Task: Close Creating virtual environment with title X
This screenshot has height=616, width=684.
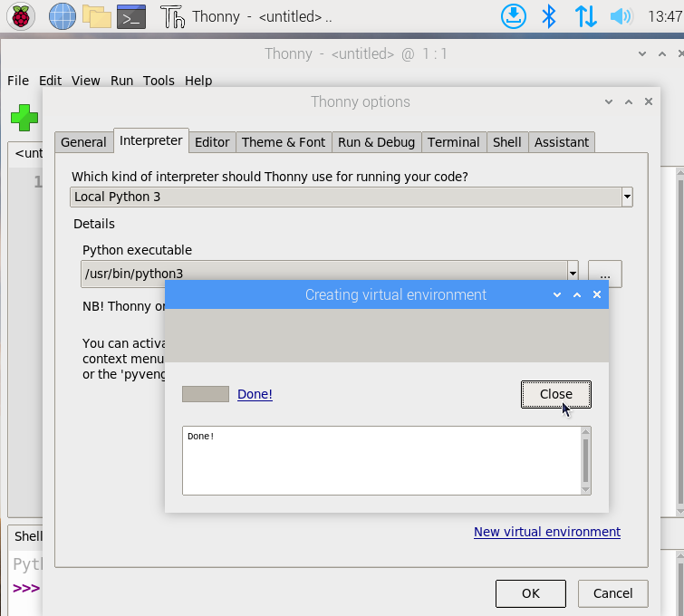Action: point(597,295)
